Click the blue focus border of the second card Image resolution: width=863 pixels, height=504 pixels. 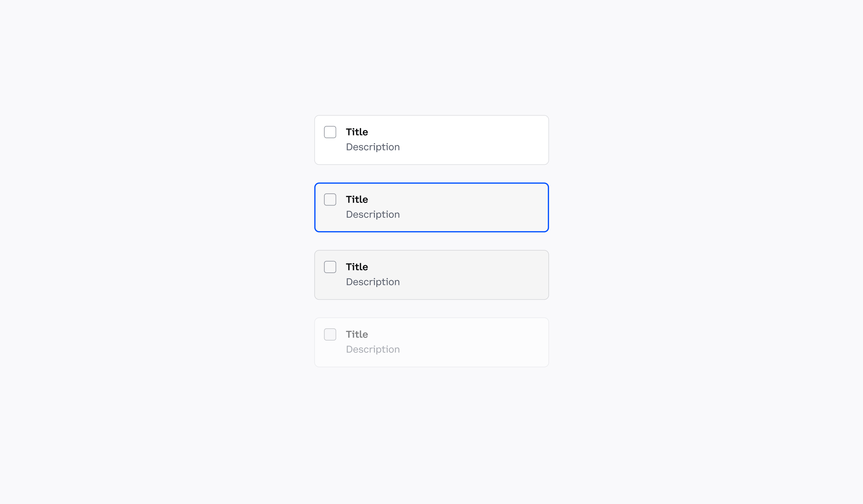[431, 183]
